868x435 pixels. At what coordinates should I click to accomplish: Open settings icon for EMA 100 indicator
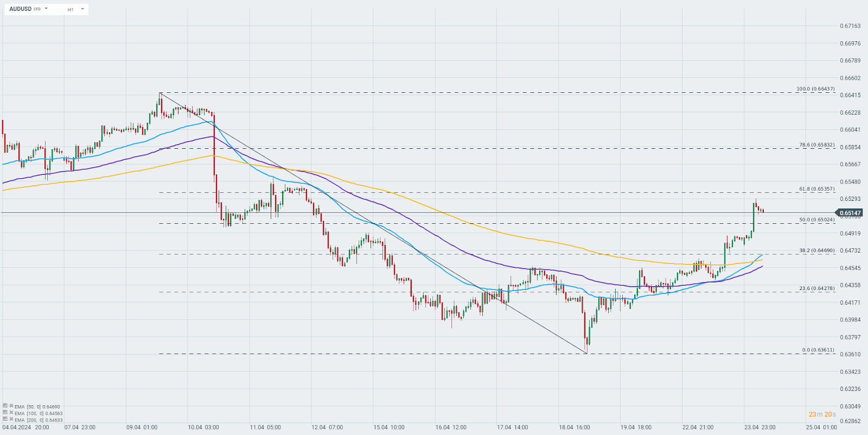tap(5, 413)
